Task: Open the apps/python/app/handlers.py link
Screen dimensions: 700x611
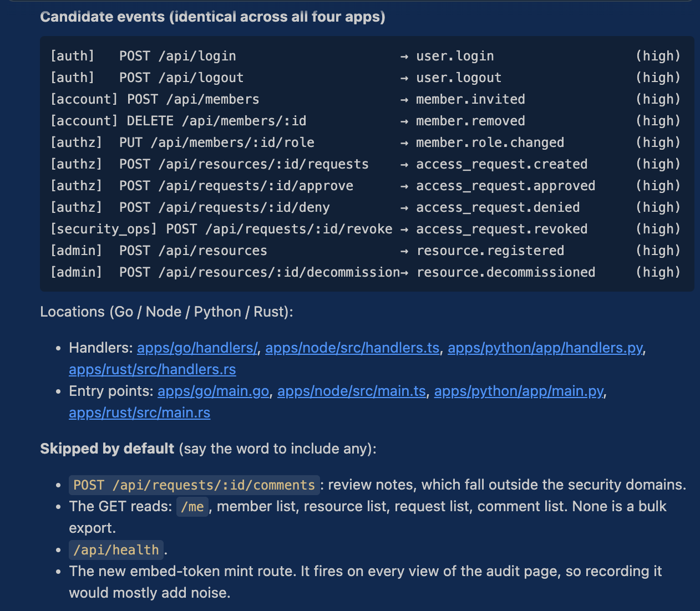Action: [x=545, y=348]
